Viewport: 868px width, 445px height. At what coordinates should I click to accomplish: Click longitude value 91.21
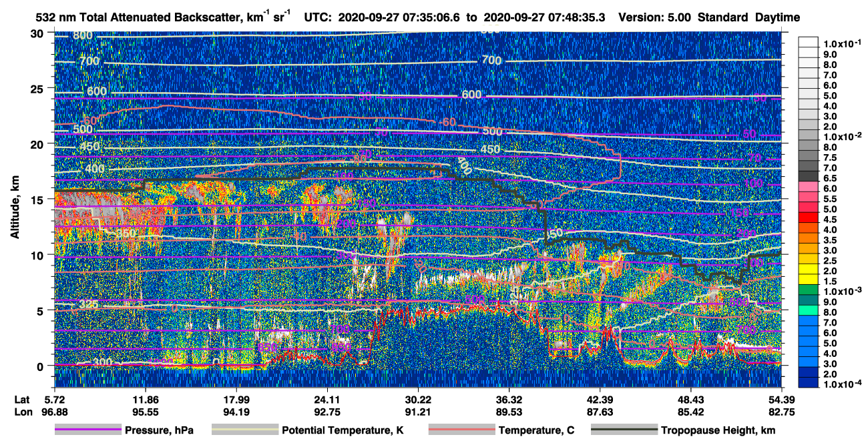418,412
